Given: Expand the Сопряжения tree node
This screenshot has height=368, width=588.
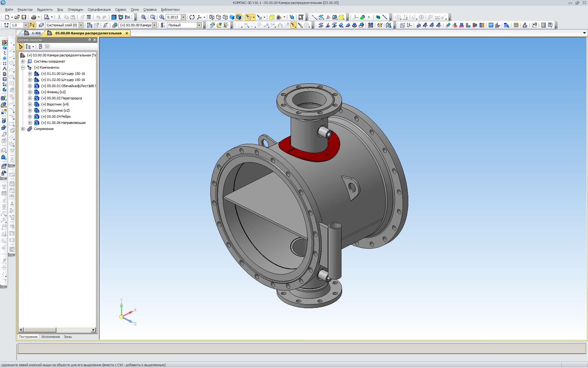Looking at the screenshot, I should coord(23,129).
